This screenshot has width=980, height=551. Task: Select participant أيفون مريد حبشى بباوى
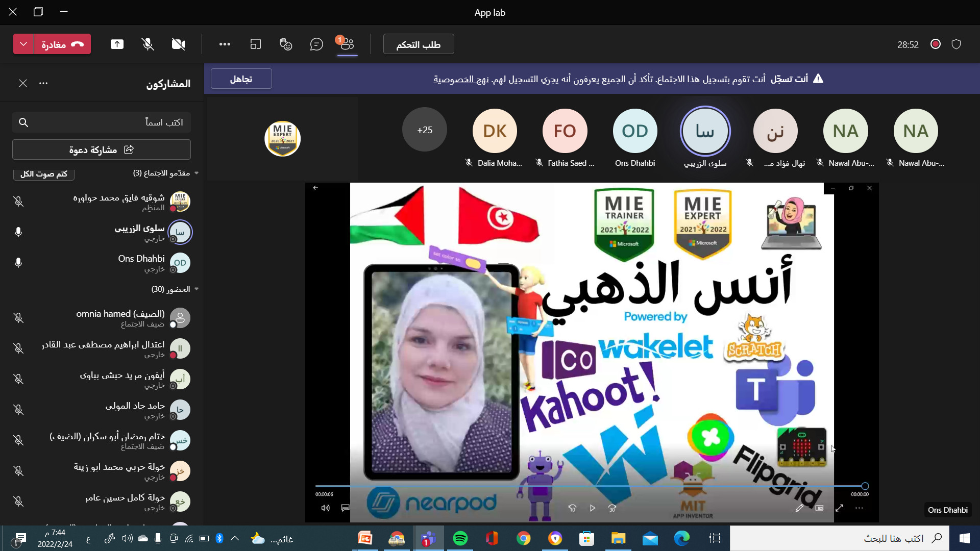tap(102, 380)
